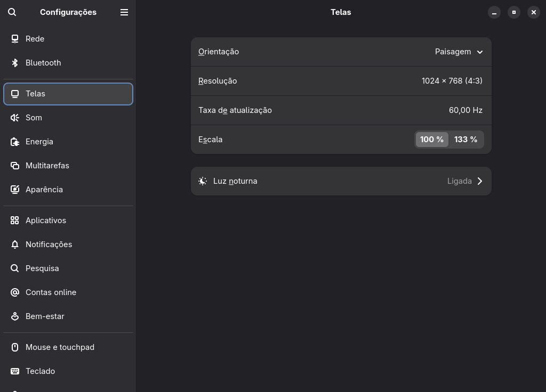Screen dimensions: 546x392
Task: Expand Luz noturna settings chevron
Action: click(479, 181)
